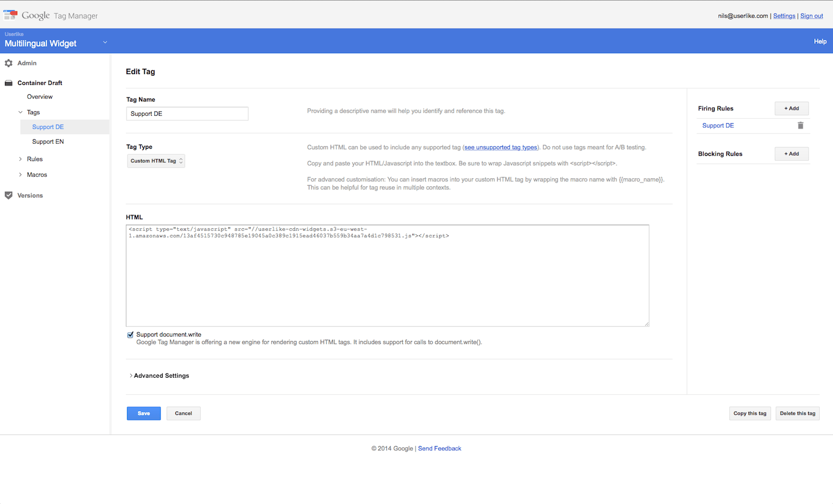
Task: Click the HTML section label
Action: (x=134, y=217)
